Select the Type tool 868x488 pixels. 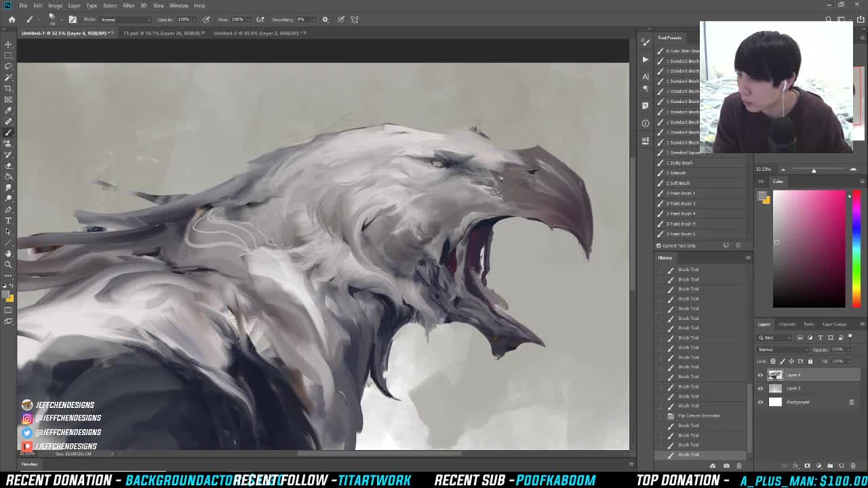9,220
